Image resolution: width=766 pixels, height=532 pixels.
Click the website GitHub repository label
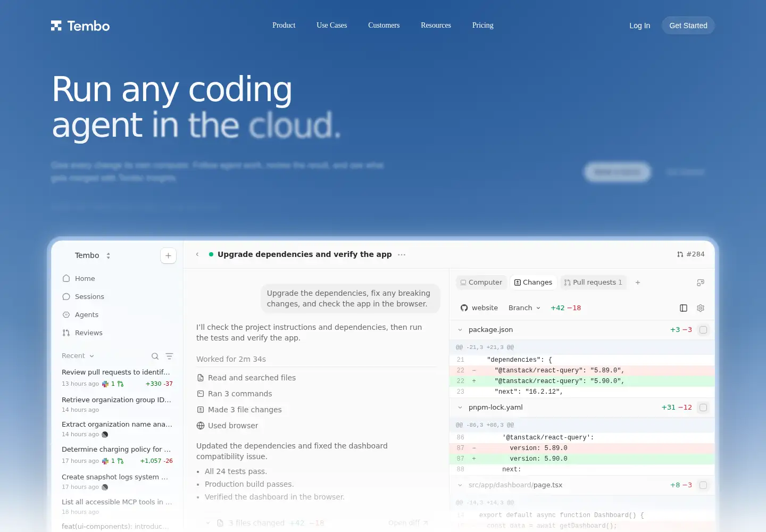point(479,308)
